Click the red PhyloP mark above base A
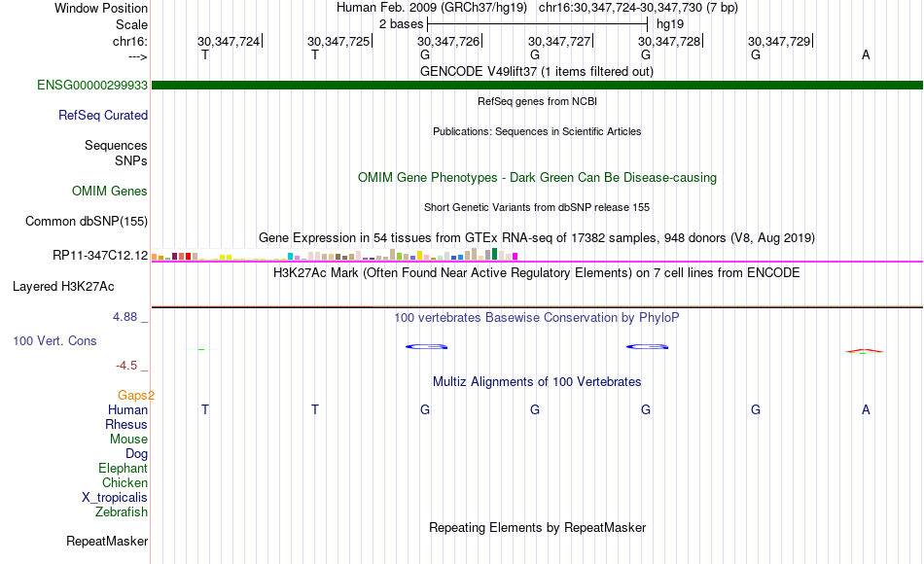Screen dimensions: 924x564 [865, 351]
